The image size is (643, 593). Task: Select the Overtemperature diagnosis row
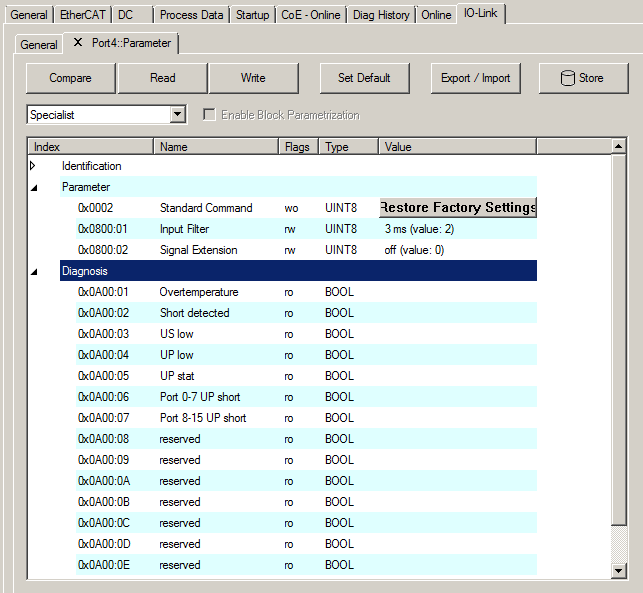coord(307,292)
